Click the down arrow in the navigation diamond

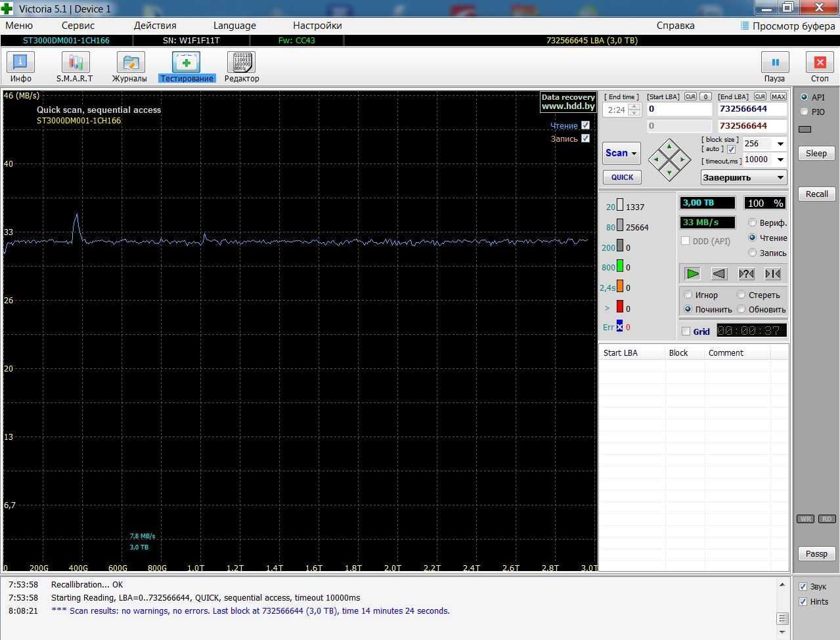click(x=669, y=173)
